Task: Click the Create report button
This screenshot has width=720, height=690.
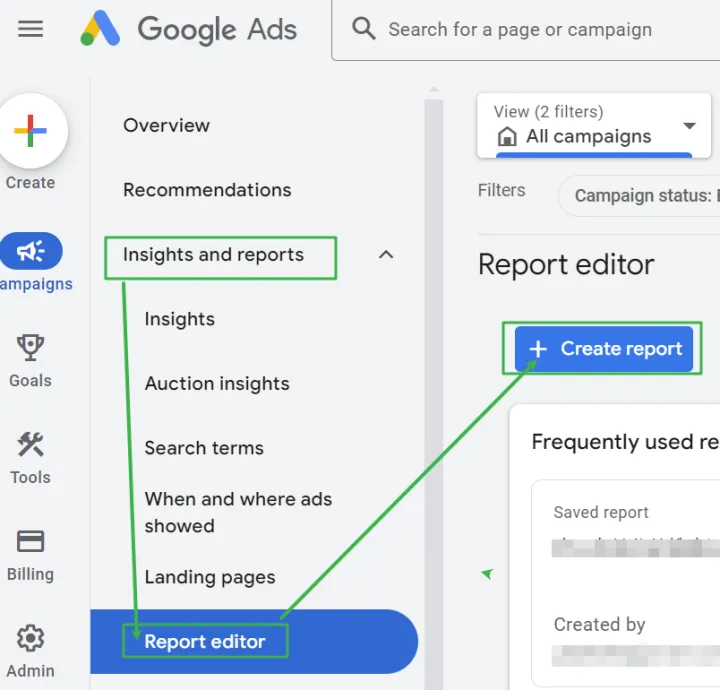Action: click(603, 349)
